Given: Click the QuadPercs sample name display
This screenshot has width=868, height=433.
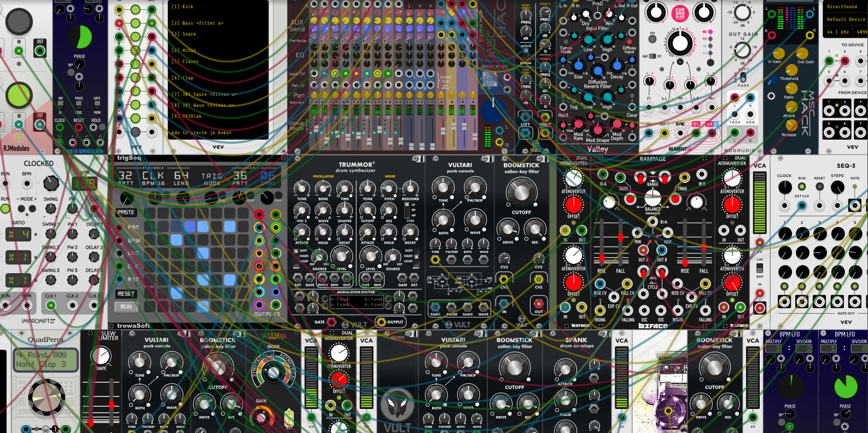Looking at the screenshot, I should [46, 359].
